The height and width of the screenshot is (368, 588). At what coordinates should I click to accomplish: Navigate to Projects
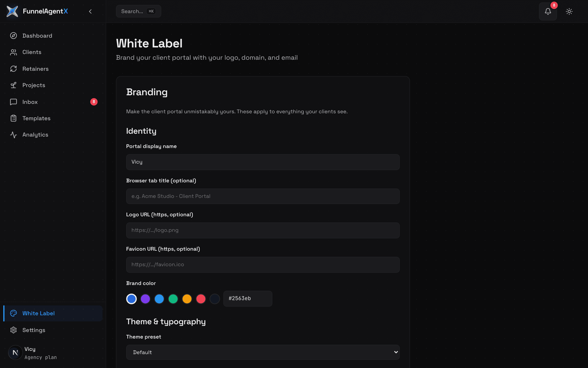click(x=53, y=85)
